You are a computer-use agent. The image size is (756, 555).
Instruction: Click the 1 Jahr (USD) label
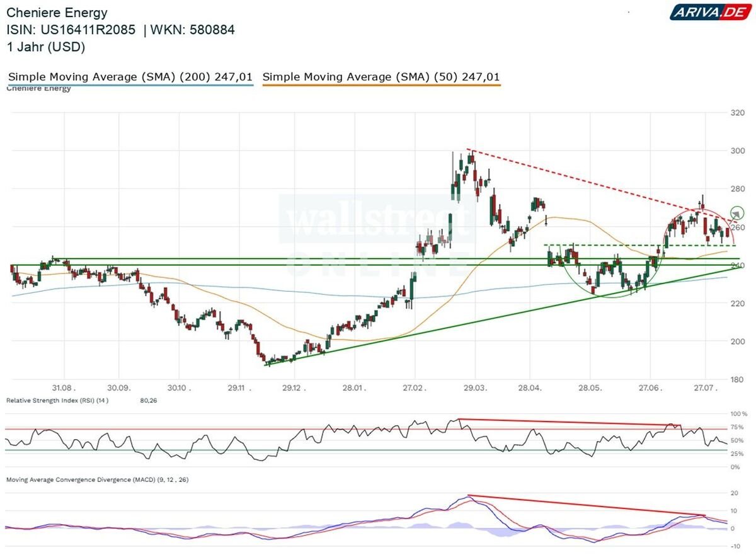click(45, 47)
